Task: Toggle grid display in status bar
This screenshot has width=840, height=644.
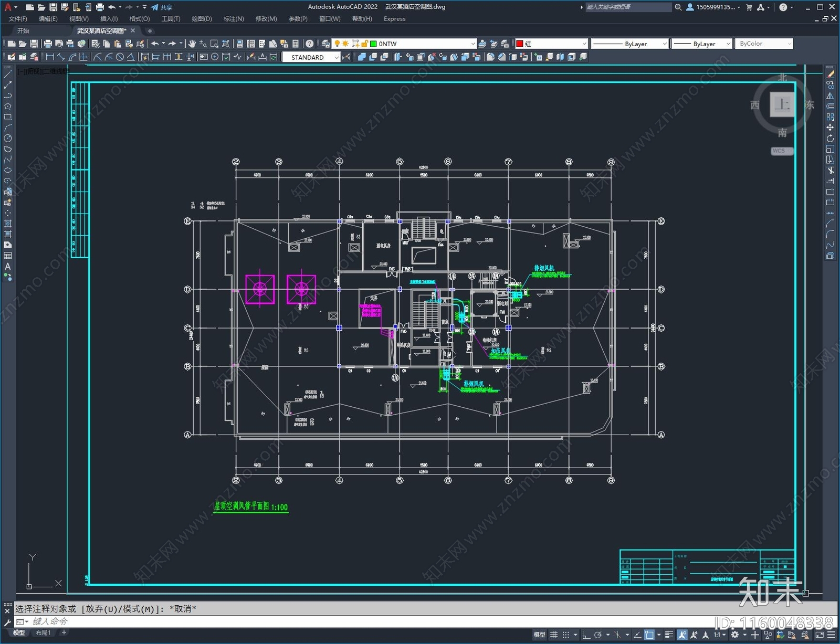Action: pyautogui.click(x=554, y=635)
